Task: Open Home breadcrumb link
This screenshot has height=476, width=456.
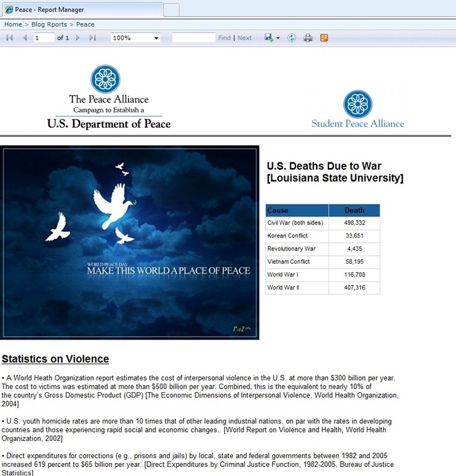Action: click(x=13, y=24)
